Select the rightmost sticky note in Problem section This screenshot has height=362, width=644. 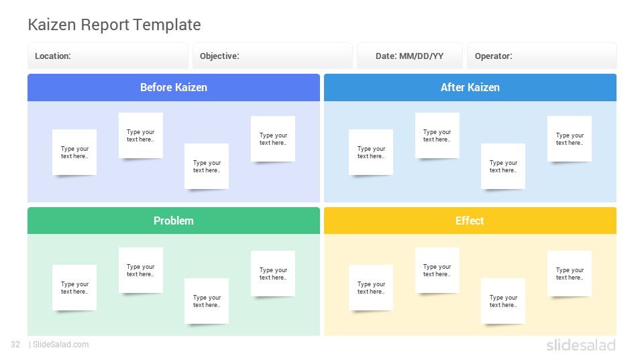pyautogui.click(x=273, y=274)
